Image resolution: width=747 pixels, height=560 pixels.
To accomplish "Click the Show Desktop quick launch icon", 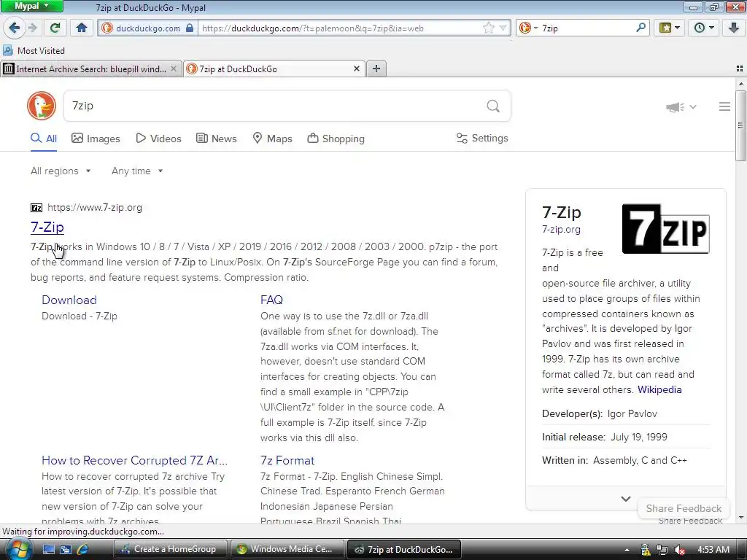I will (49, 549).
